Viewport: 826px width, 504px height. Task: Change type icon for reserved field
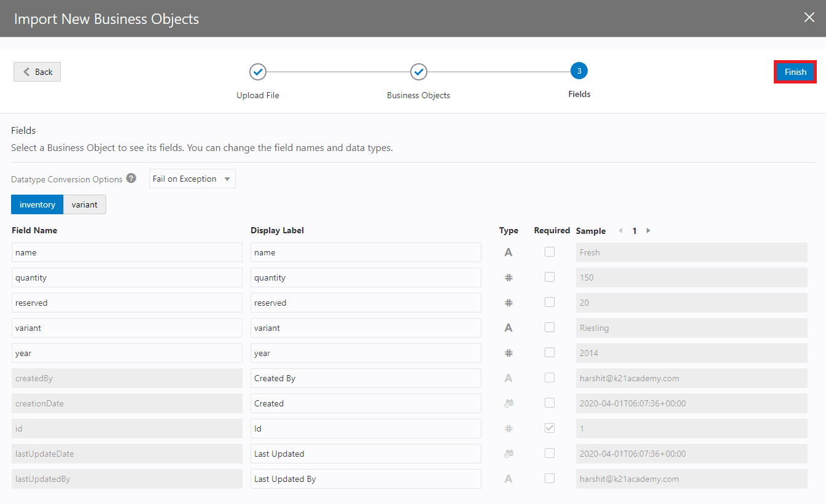[x=508, y=303]
